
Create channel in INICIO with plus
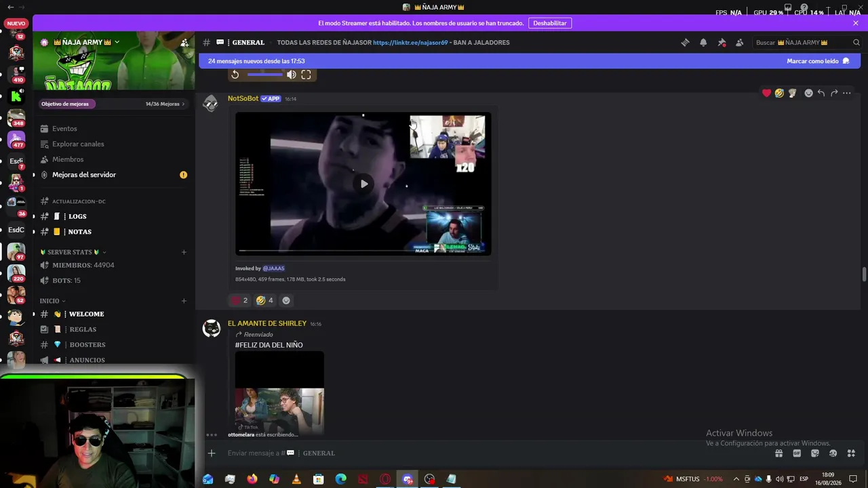[x=184, y=301]
